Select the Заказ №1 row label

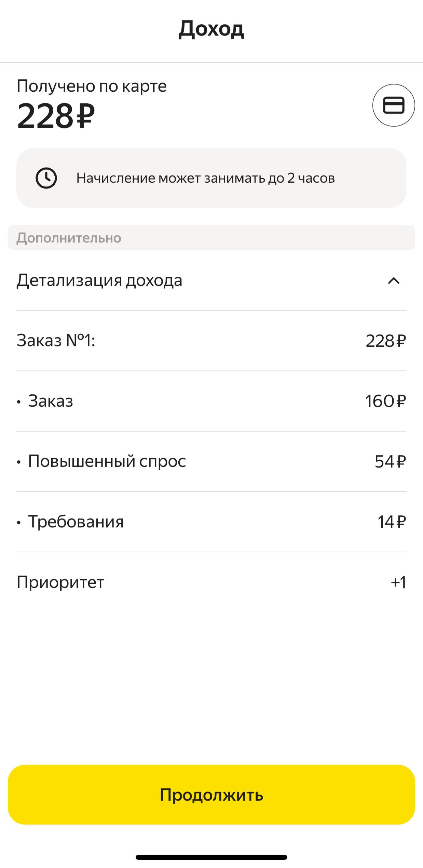[x=56, y=341]
